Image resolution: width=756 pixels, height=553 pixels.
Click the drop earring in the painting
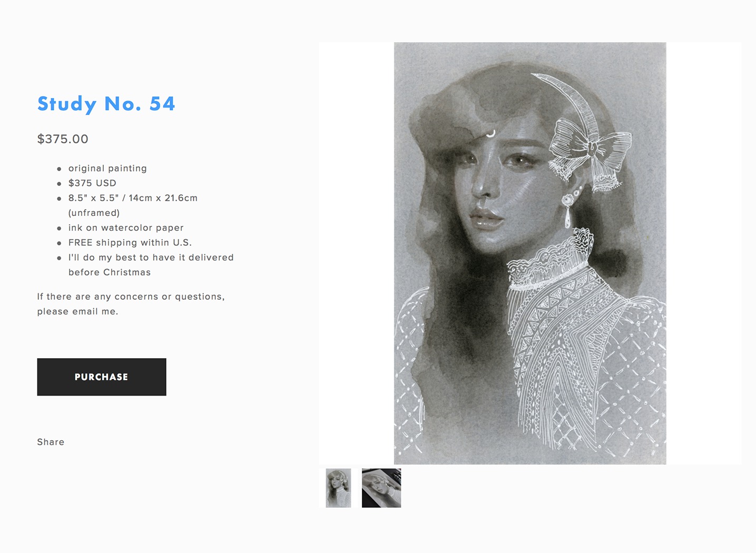(569, 211)
